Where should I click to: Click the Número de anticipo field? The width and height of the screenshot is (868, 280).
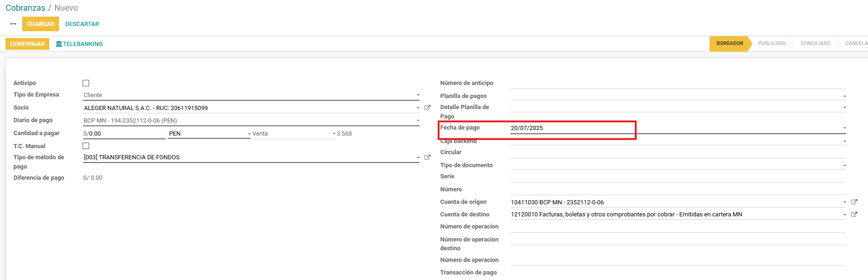pos(678,84)
